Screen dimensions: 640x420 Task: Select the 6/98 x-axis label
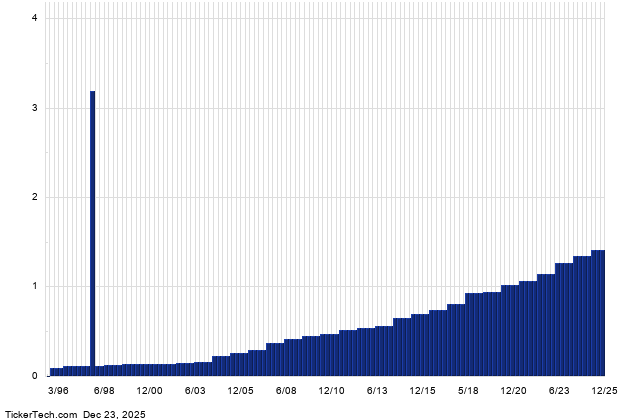click(104, 390)
